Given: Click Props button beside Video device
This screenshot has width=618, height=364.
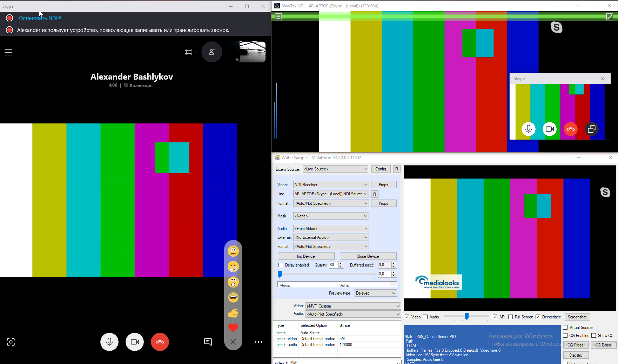Looking at the screenshot, I should pos(383,185).
